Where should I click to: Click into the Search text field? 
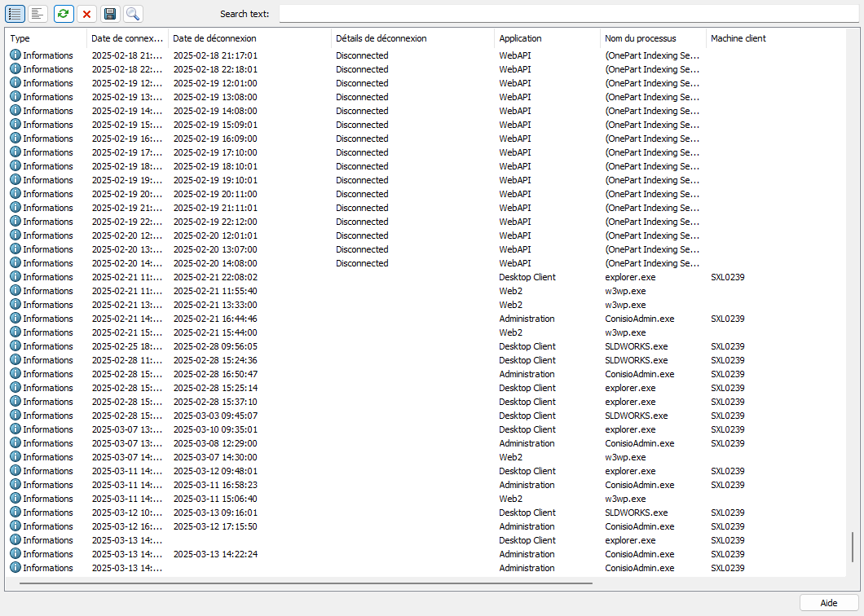(x=567, y=14)
